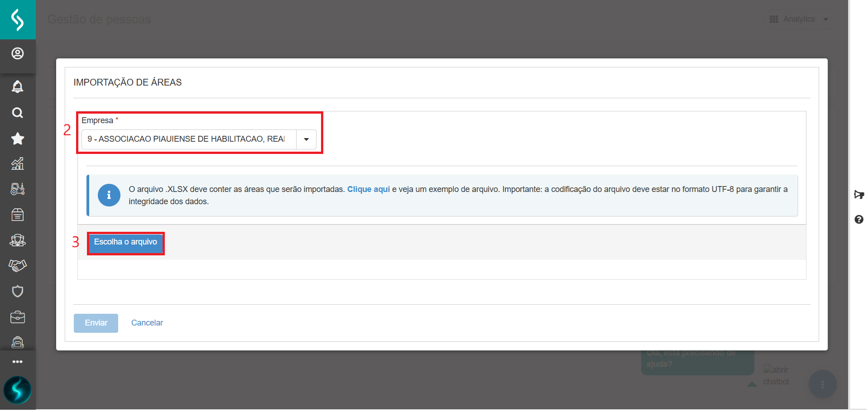Click the shield icon in sidebar
This screenshot has height=412, width=868.
[x=18, y=291]
